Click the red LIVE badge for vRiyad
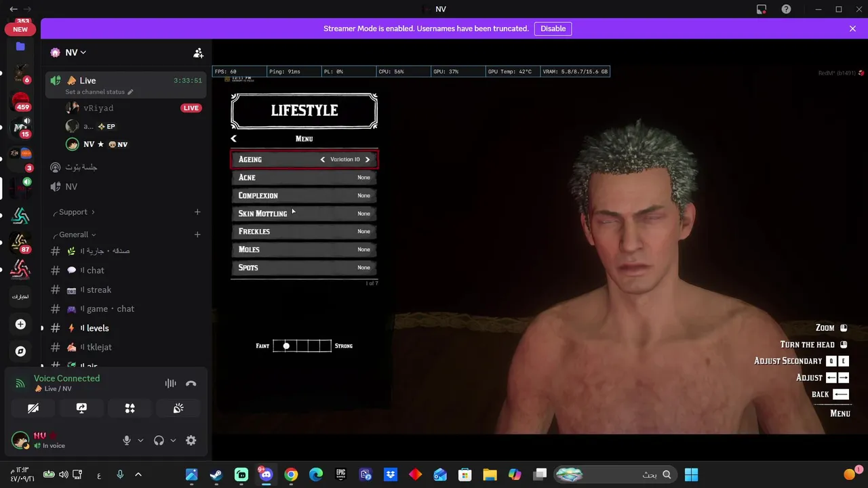 tap(191, 108)
